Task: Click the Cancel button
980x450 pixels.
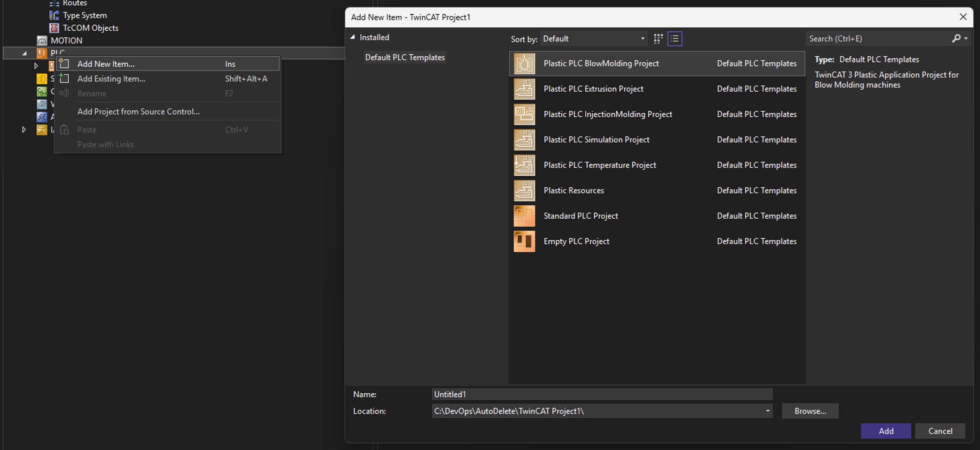Action: (940, 431)
